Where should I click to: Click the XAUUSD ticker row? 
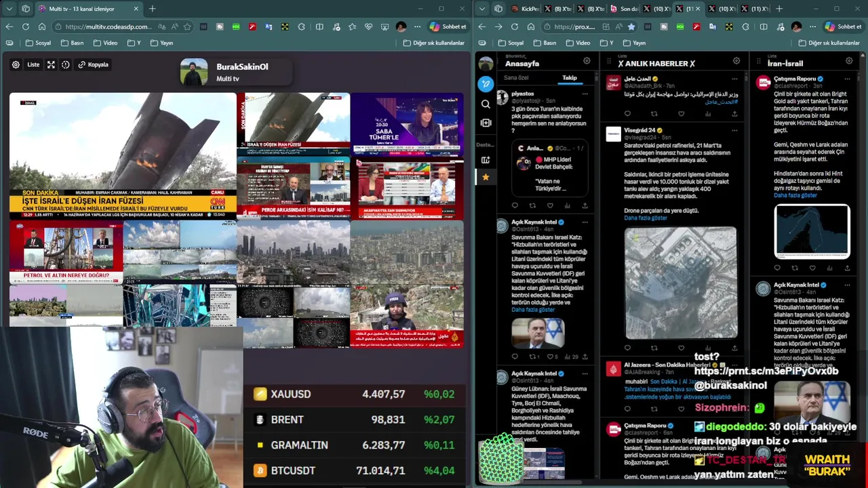tap(355, 394)
